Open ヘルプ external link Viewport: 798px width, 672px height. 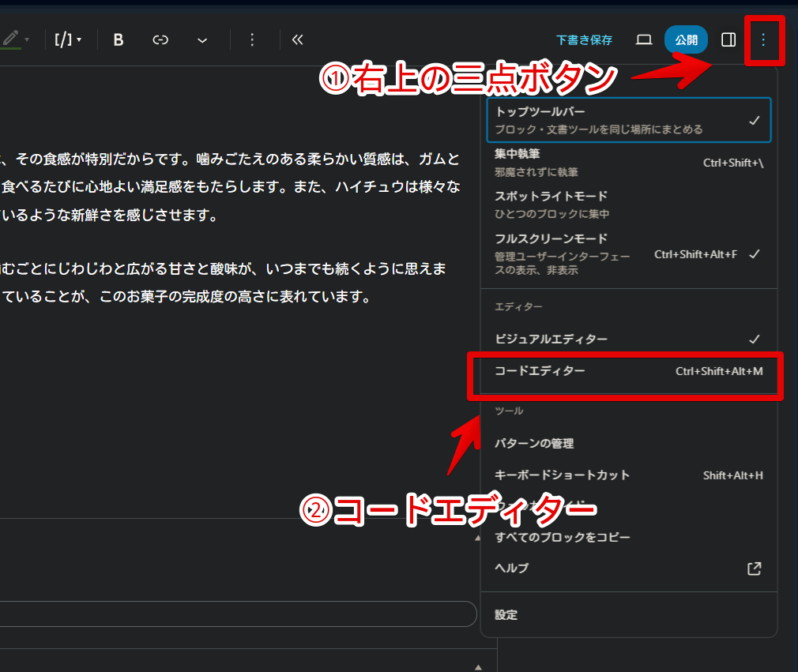(x=629, y=569)
